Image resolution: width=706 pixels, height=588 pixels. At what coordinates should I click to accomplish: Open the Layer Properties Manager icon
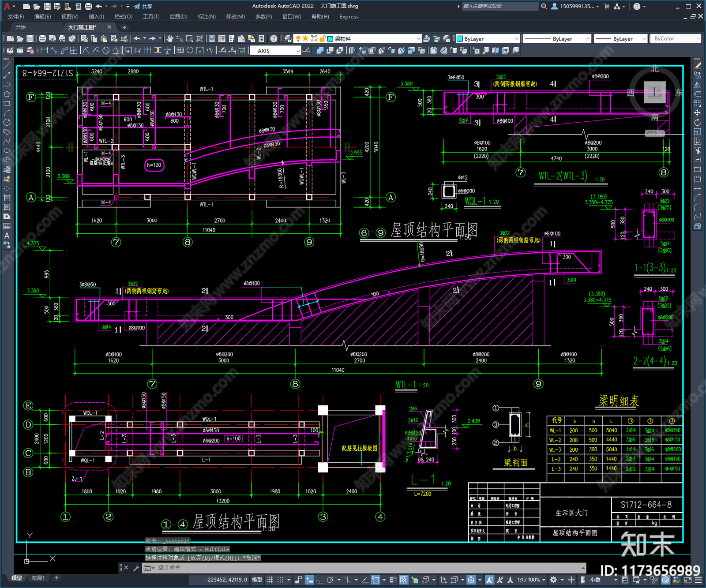point(288,39)
